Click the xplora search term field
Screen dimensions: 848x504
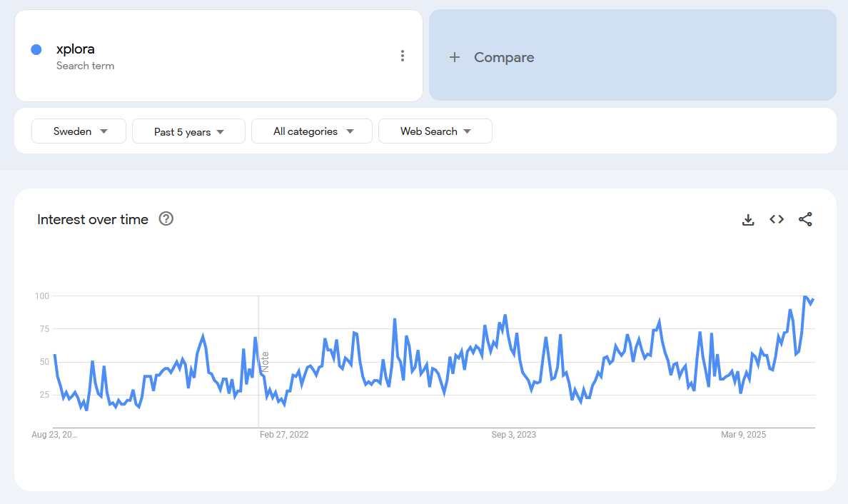click(76, 49)
